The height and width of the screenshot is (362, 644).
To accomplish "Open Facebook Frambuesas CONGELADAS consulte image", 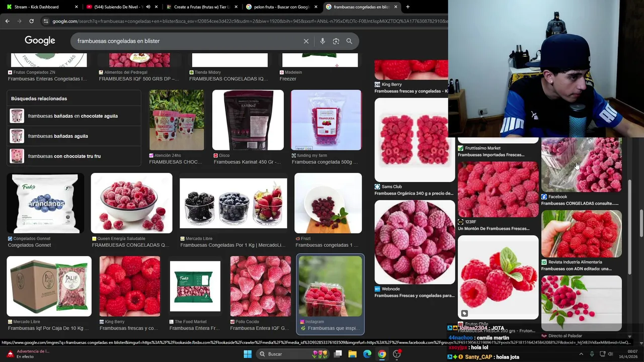I will pyautogui.click(x=582, y=165).
